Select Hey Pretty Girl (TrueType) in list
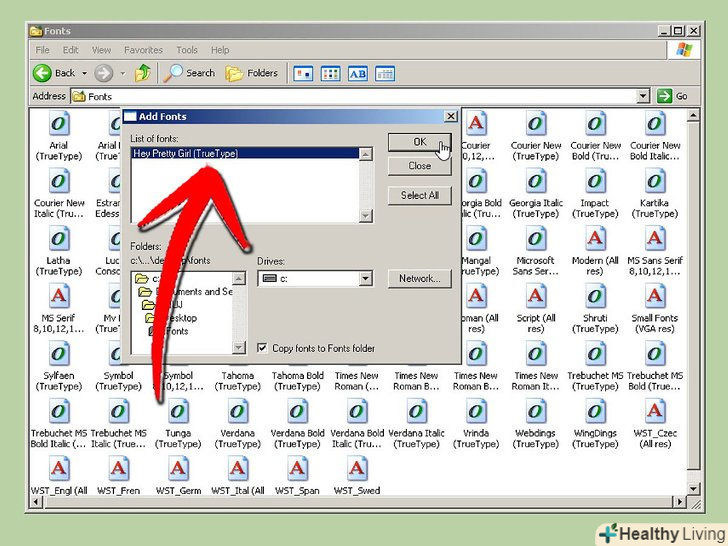The width and height of the screenshot is (728, 546). [246, 153]
